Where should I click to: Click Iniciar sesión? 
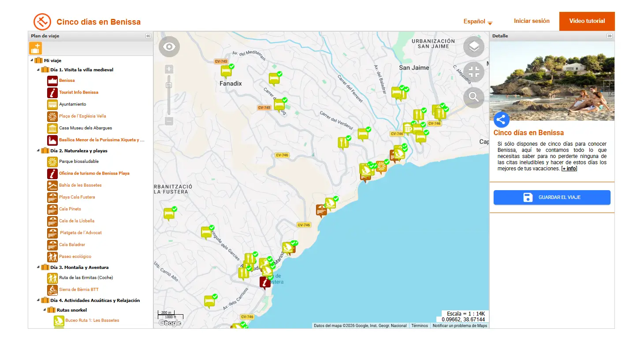click(x=532, y=21)
